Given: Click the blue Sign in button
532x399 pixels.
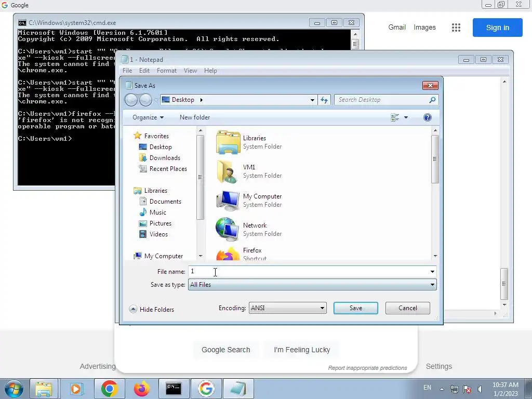Looking at the screenshot, I should [x=497, y=28].
